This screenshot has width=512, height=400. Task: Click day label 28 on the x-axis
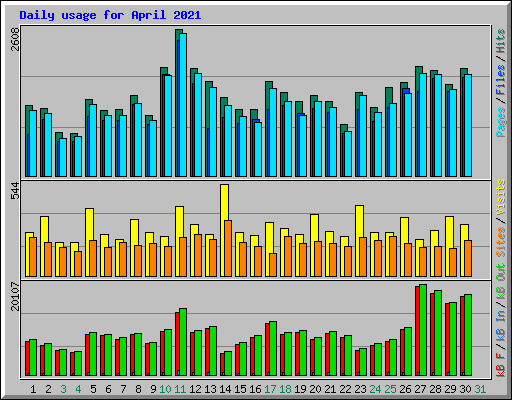click(435, 389)
